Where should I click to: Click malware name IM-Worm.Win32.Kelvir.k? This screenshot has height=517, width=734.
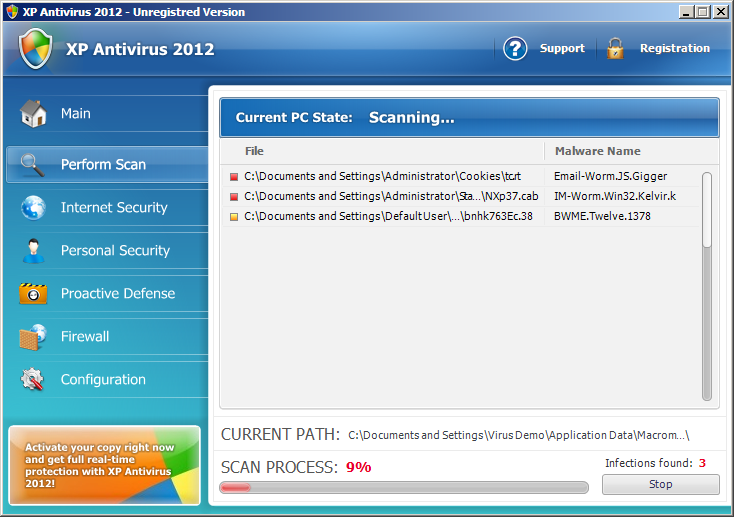pos(615,196)
